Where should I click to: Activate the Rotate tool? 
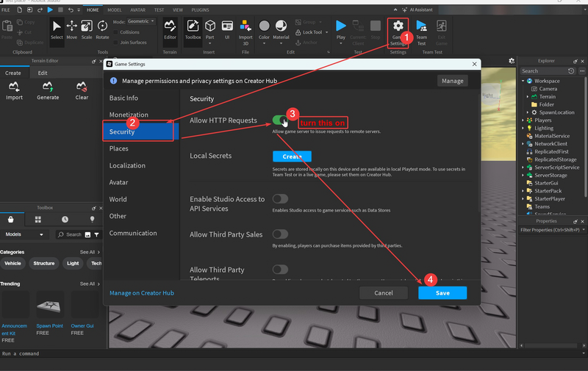tap(102, 30)
